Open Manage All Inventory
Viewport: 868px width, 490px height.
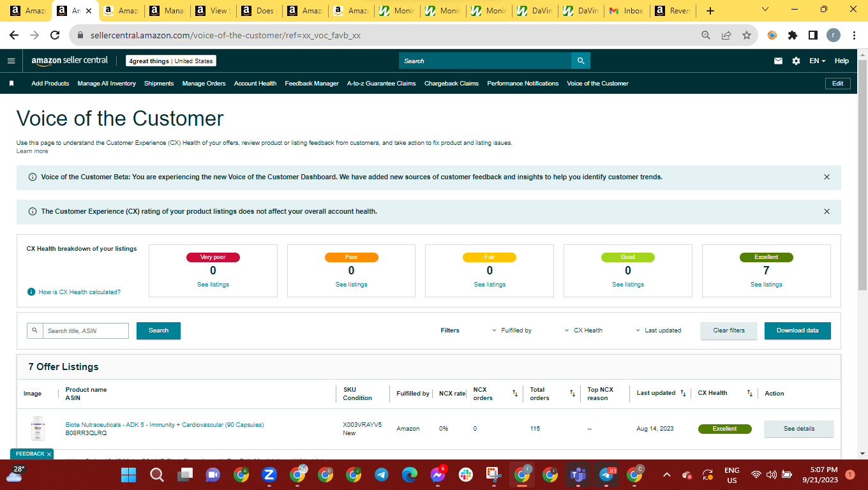[107, 84]
